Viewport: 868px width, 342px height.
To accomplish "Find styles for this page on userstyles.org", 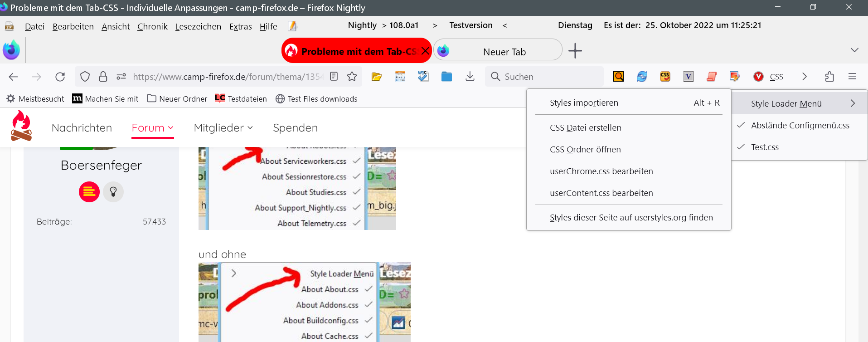I will tap(629, 218).
